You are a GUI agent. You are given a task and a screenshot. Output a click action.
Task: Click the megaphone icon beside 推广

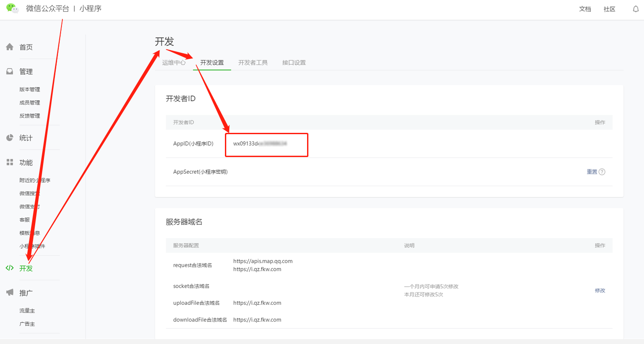pos(10,293)
